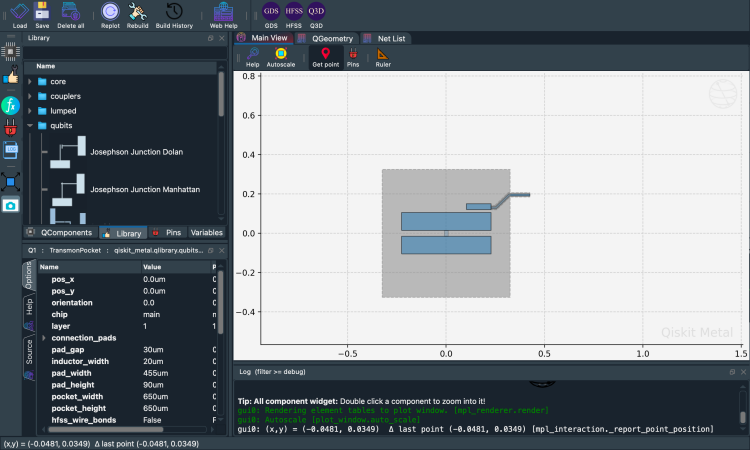Switch to the Main View tab
The image size is (750, 450).
coord(264,38)
